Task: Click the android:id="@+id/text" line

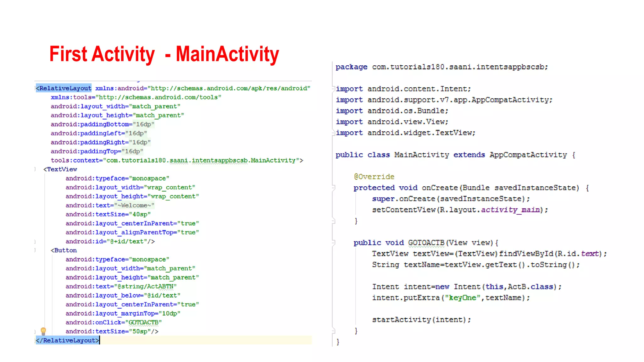Action: (x=110, y=241)
